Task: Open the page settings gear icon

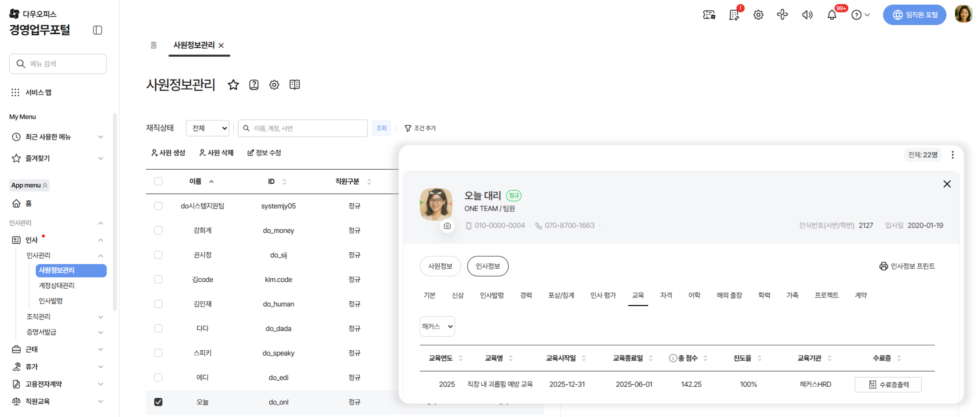Action: [x=274, y=84]
